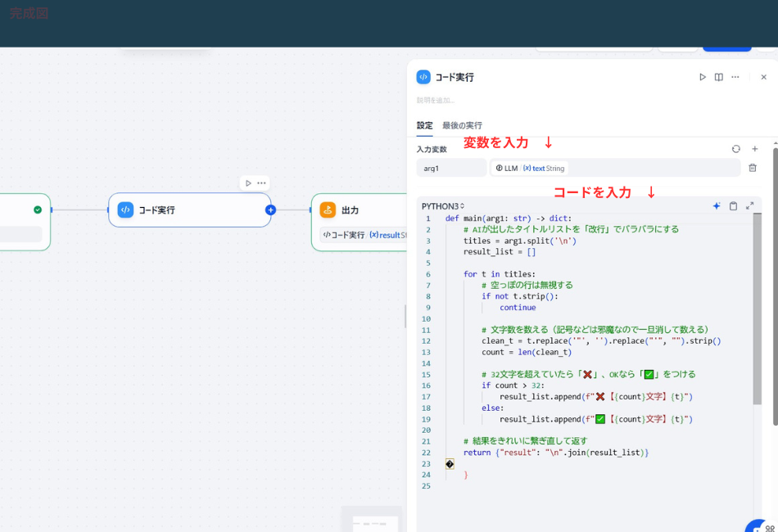The image size is (778, 532).
Task: Expand the code editor to fullscreen
Action: 750,206
